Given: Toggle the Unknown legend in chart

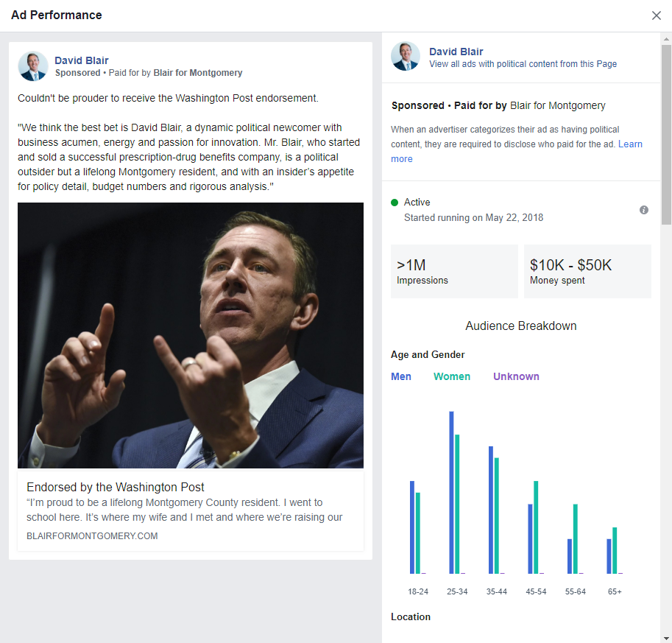Looking at the screenshot, I should (516, 376).
